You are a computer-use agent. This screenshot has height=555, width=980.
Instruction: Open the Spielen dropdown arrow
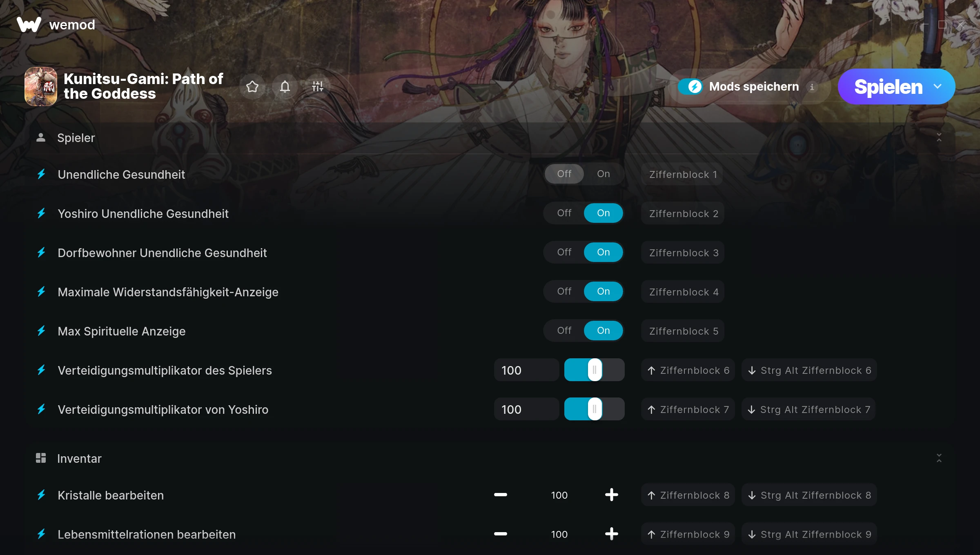pyautogui.click(x=938, y=87)
